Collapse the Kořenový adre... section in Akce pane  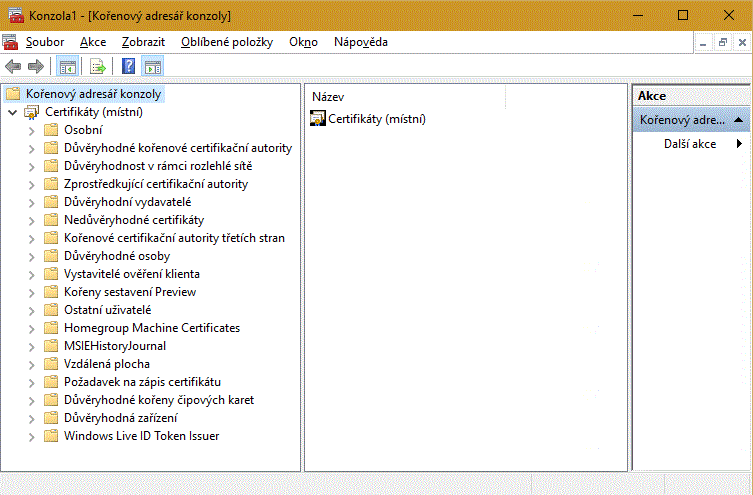click(738, 120)
